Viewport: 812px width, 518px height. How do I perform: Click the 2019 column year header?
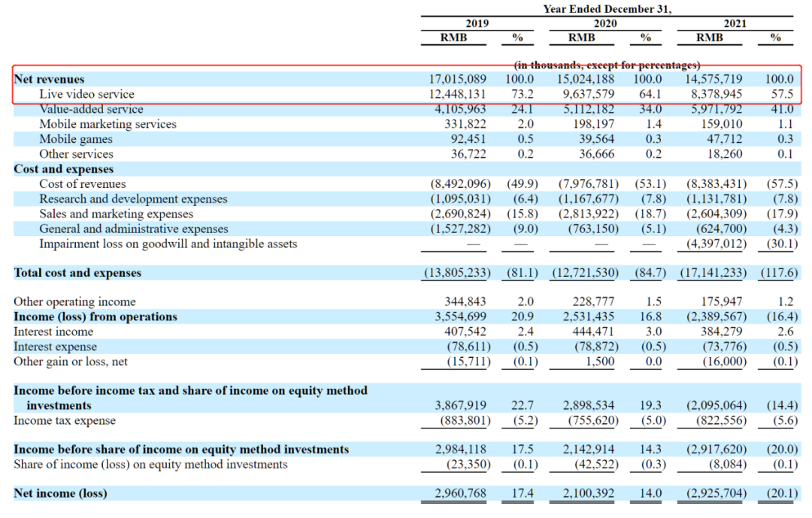point(477,23)
